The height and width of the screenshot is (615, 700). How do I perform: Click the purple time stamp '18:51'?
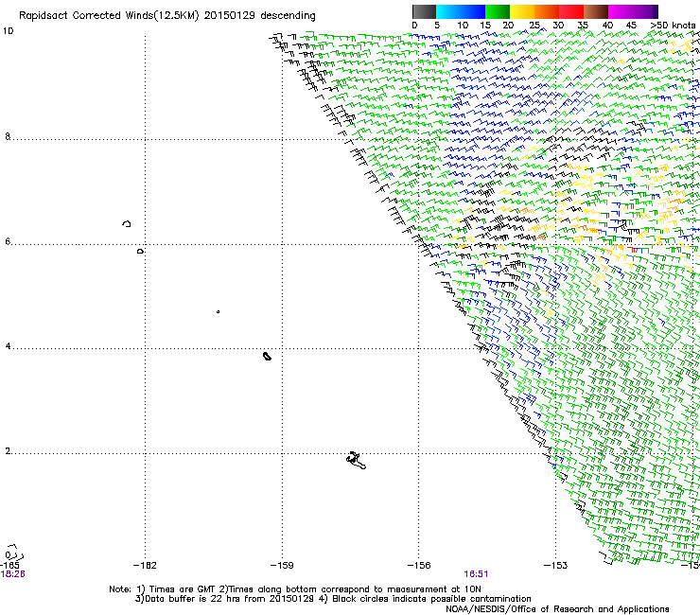coord(476,574)
